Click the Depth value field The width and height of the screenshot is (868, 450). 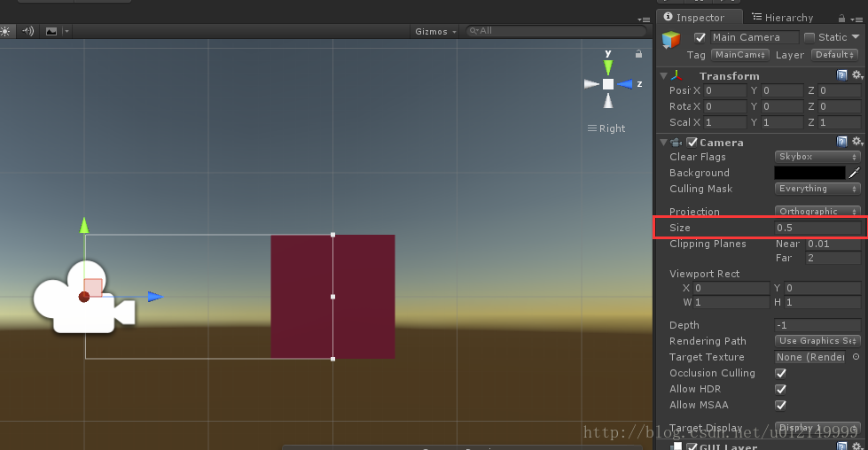(x=818, y=325)
